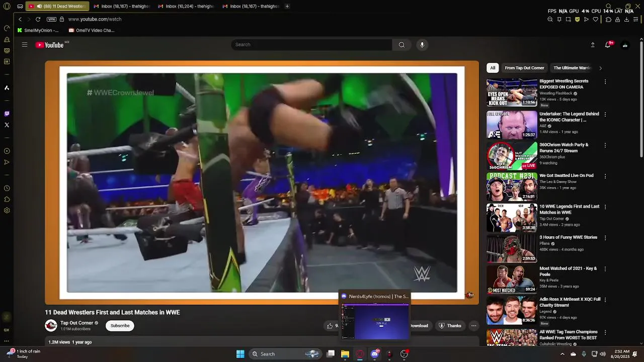Click the send-flow arrow icon in toolbar

click(x=586, y=19)
